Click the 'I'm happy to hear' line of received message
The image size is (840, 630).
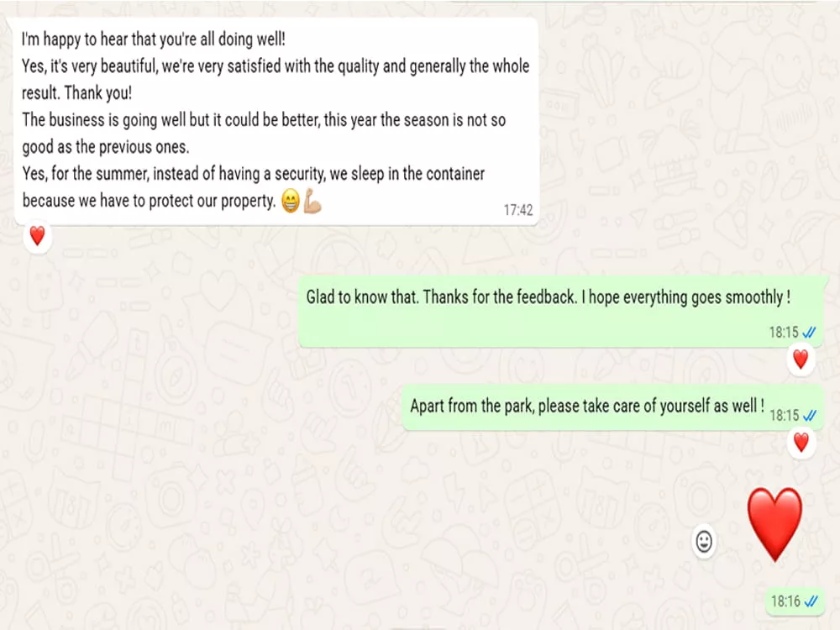coord(153,39)
